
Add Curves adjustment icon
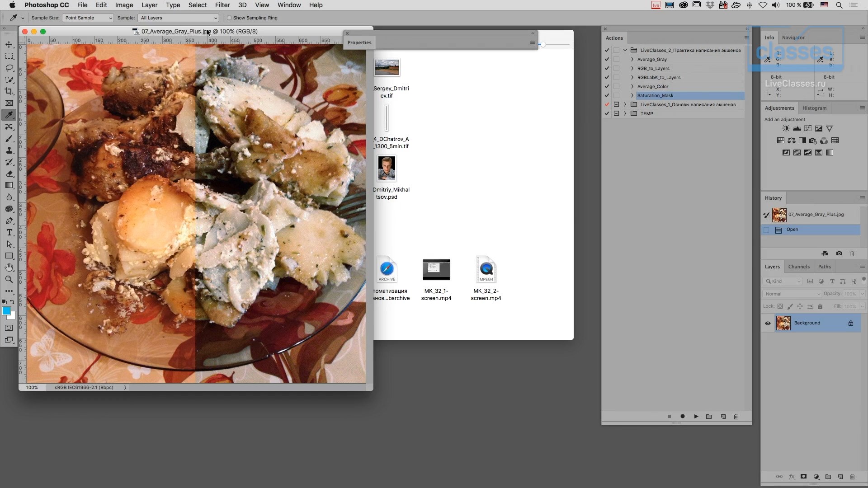click(808, 129)
